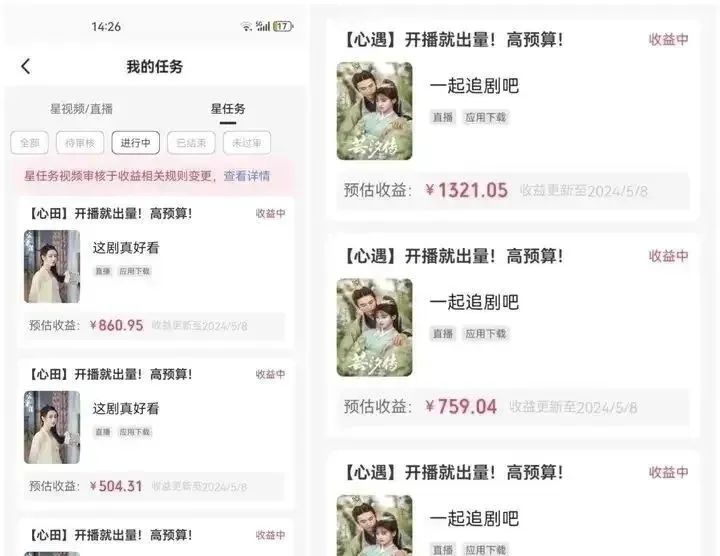The image size is (720, 556).
Task: Tap the ¥860.95 estimated earnings amount
Action: (x=117, y=325)
